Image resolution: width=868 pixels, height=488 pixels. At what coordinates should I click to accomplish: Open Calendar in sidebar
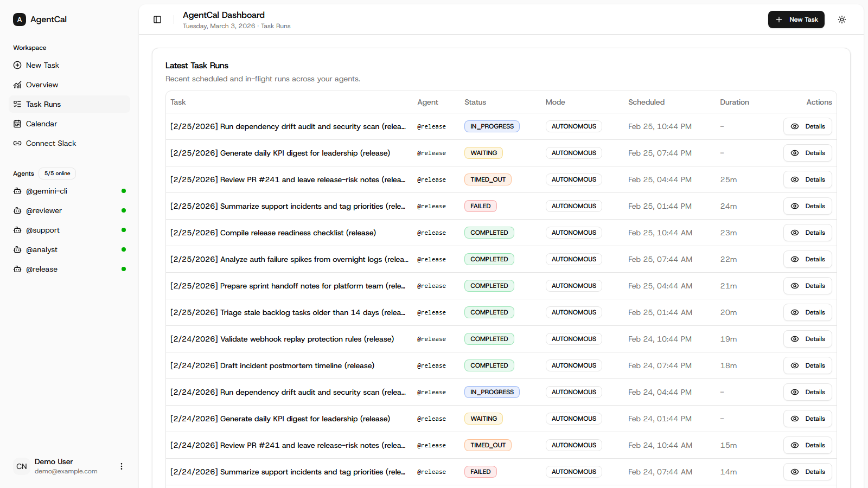pyautogui.click(x=69, y=124)
